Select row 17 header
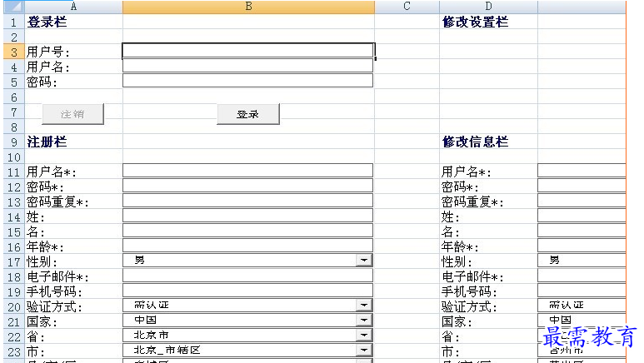644x363 pixels. pos(14,262)
